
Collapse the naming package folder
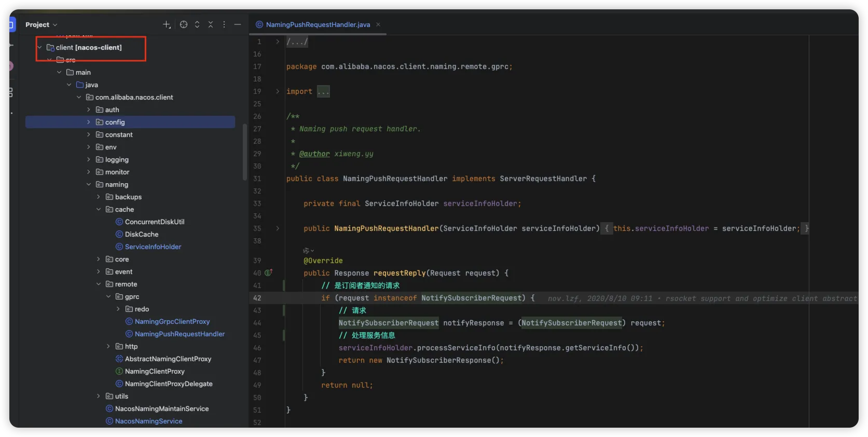point(89,184)
